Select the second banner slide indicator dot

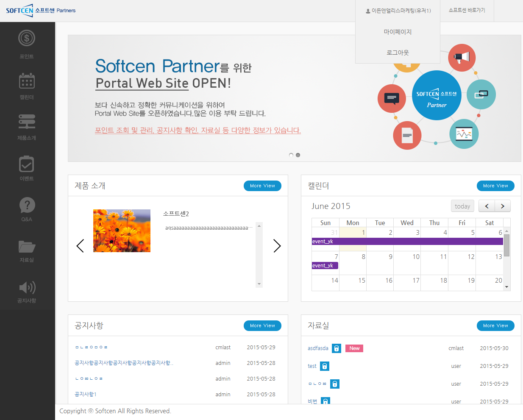[298, 155]
